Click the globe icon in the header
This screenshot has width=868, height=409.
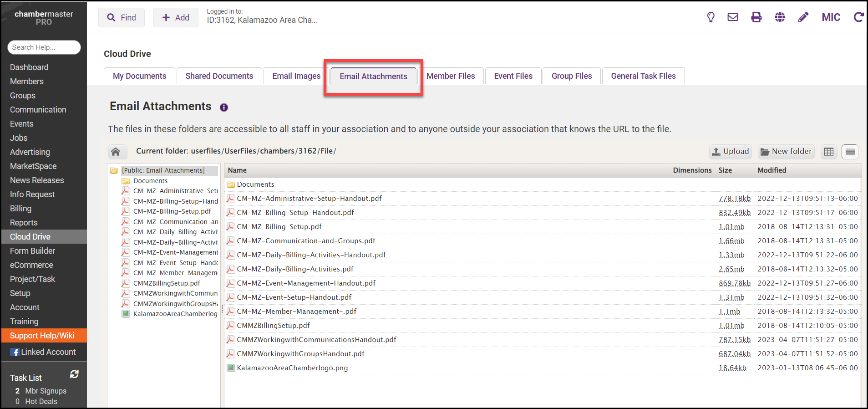[780, 17]
